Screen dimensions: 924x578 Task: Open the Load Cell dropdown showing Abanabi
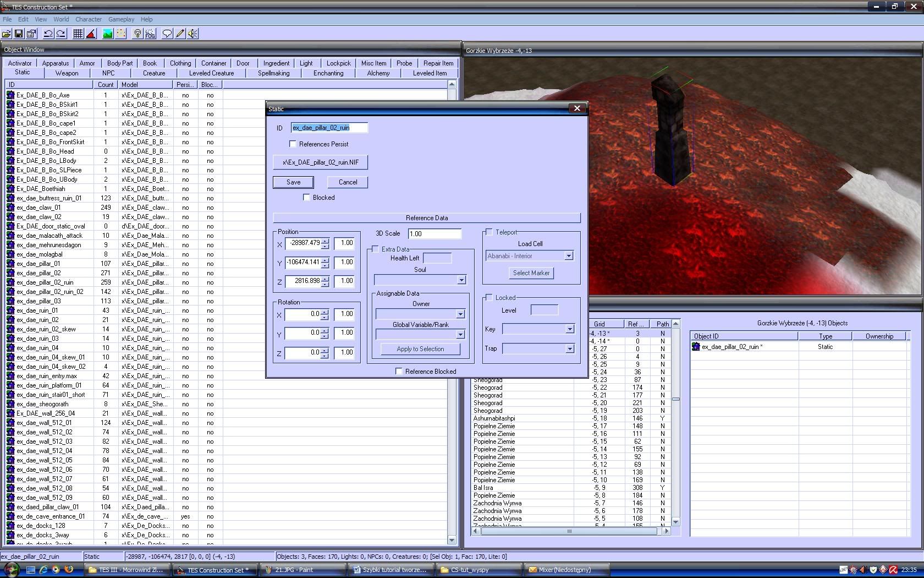click(x=569, y=256)
